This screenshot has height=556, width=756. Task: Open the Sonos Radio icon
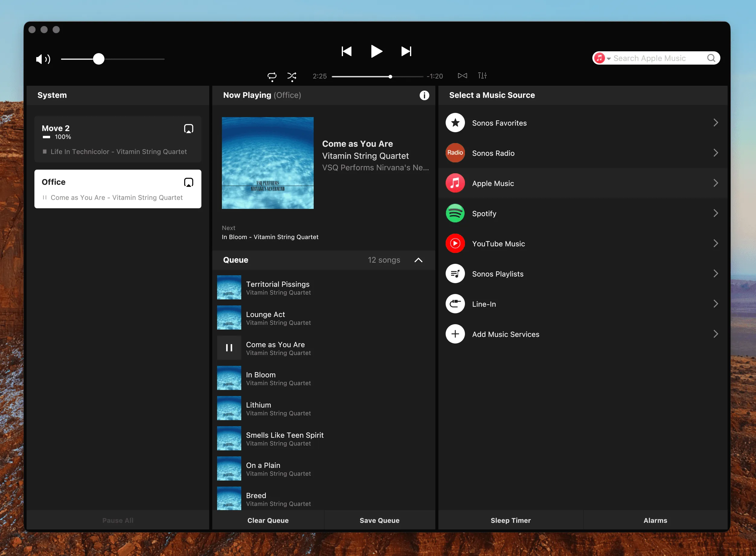[455, 153]
